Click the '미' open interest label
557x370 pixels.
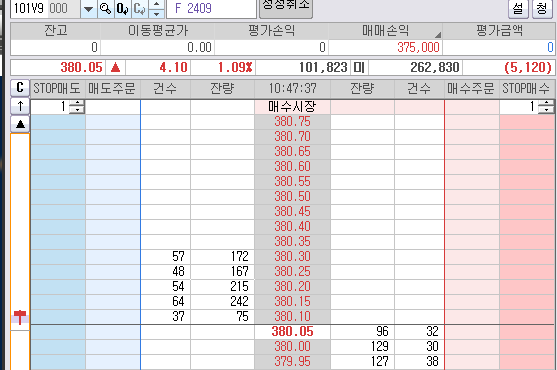359,67
